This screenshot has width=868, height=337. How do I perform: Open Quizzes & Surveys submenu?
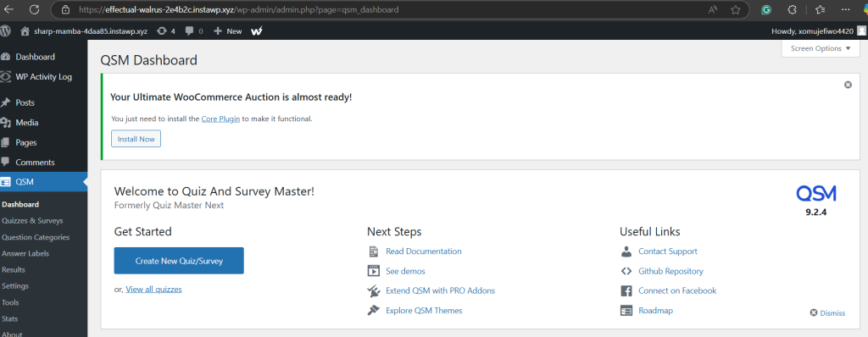[x=32, y=220]
